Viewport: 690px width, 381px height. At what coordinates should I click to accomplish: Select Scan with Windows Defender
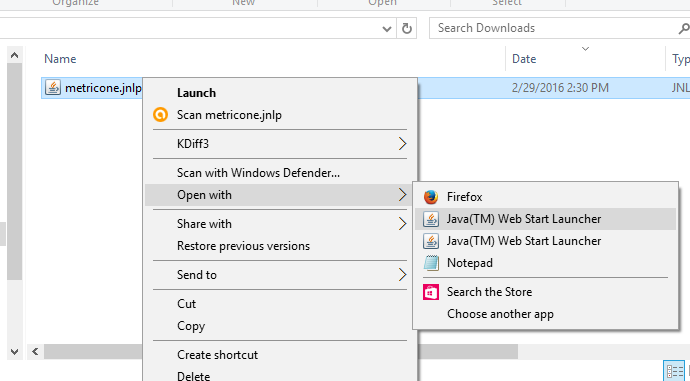tap(281, 172)
